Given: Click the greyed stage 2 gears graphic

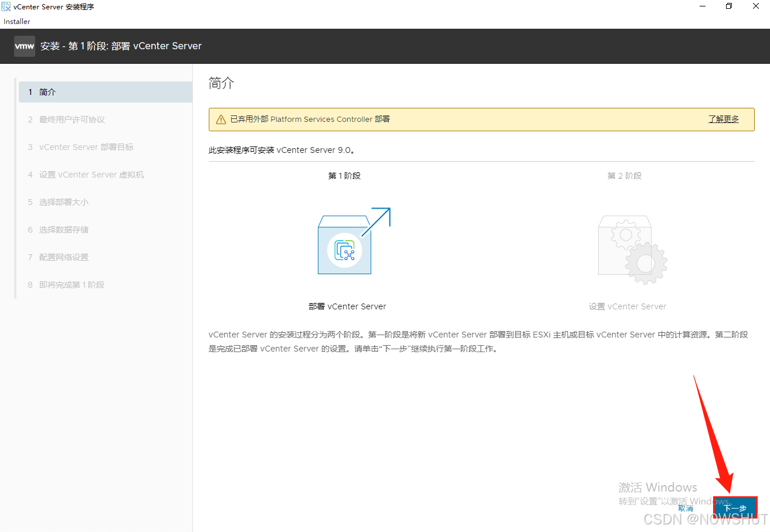Looking at the screenshot, I should [x=632, y=249].
